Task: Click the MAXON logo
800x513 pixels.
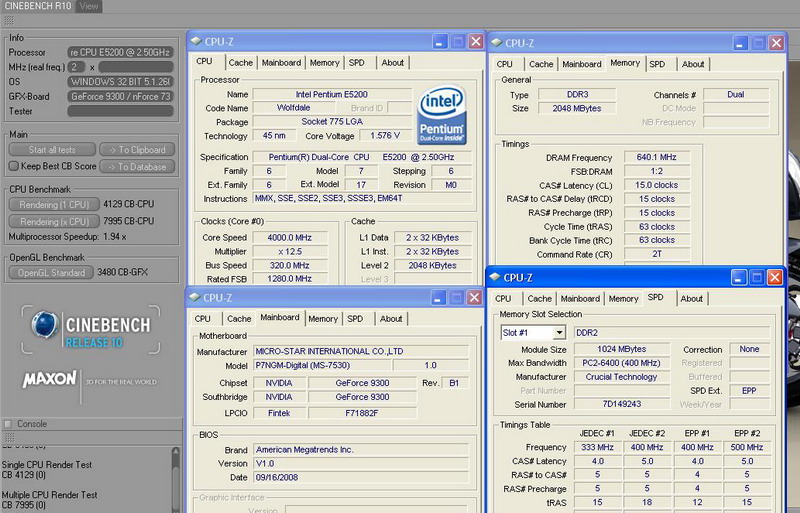Action: [49, 379]
